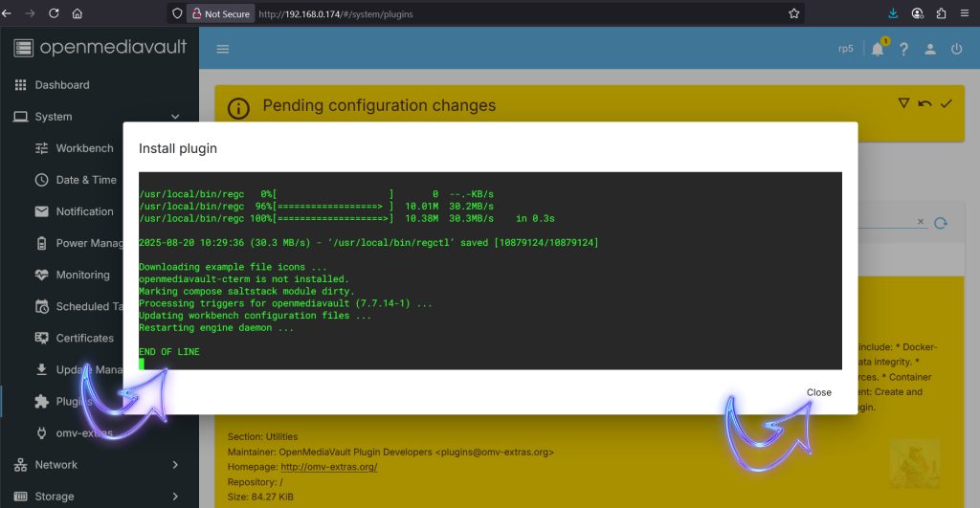
Task: Collapse the System menu section
Action: pyautogui.click(x=175, y=117)
